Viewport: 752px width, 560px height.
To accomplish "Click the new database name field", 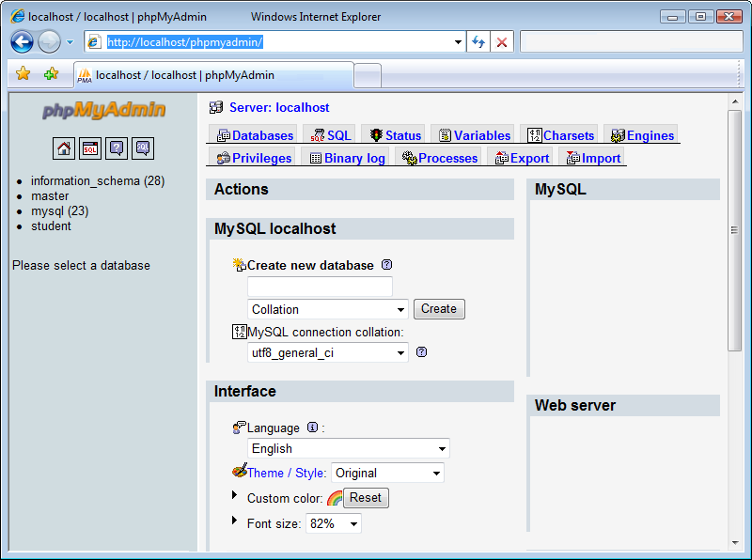I will (x=320, y=287).
